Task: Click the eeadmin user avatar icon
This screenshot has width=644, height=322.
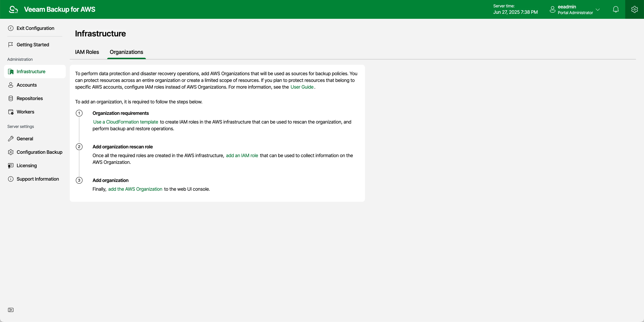Action: 552,10
